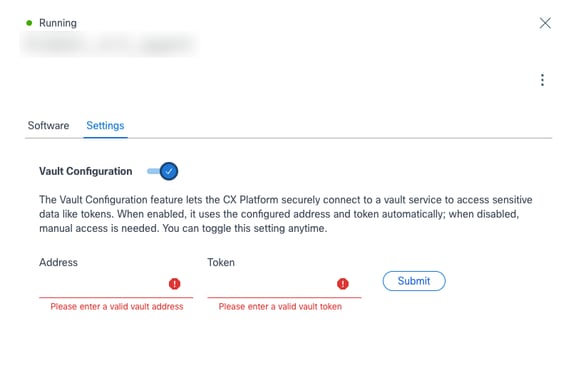
Task: Submit the vault configuration
Action: (414, 281)
